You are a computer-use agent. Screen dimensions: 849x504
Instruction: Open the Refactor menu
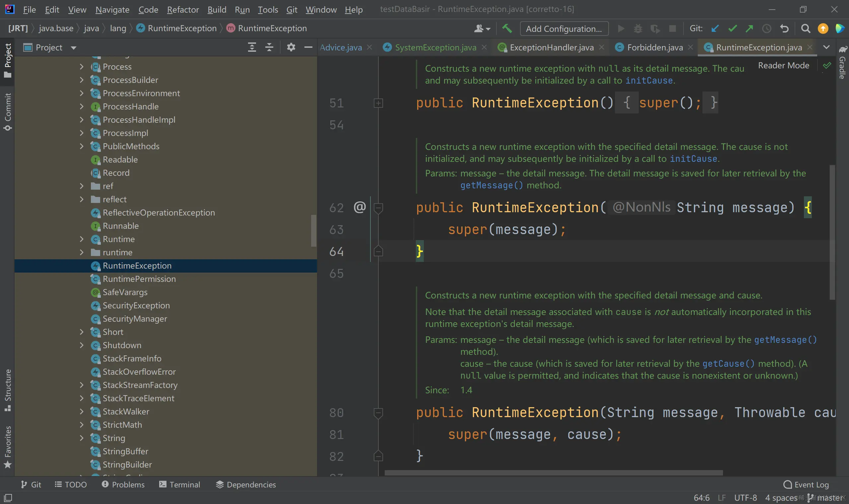[183, 10]
